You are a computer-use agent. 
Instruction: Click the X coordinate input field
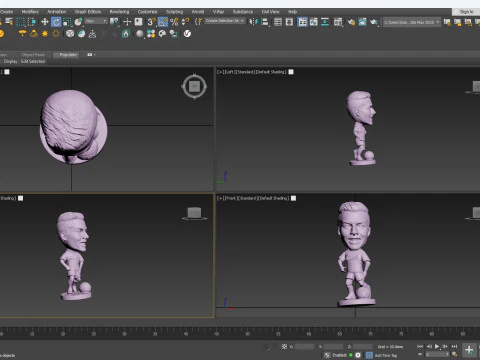(304, 347)
